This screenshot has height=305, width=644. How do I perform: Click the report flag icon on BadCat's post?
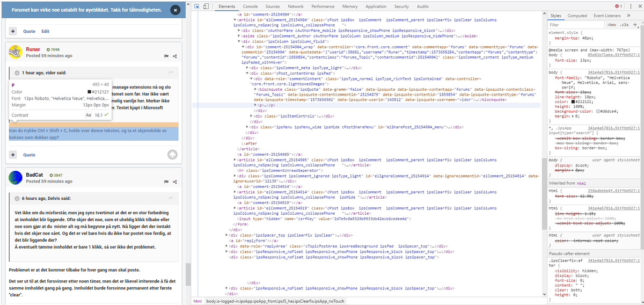[x=166, y=181]
